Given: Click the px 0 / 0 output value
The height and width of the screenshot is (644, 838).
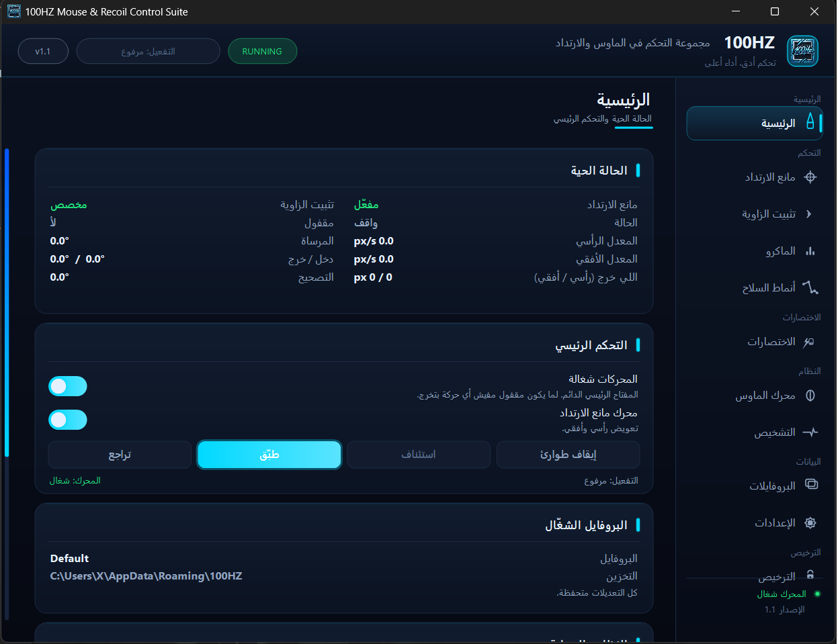Looking at the screenshot, I should coord(373,277).
